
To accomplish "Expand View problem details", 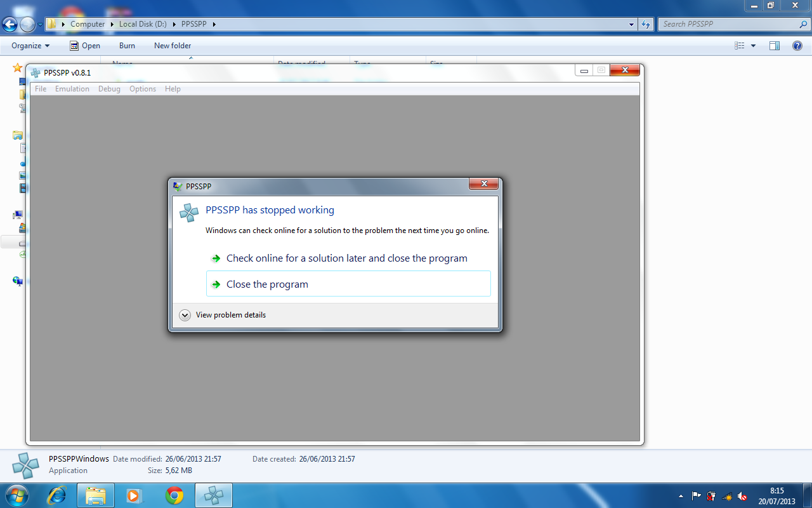I will tap(185, 315).
